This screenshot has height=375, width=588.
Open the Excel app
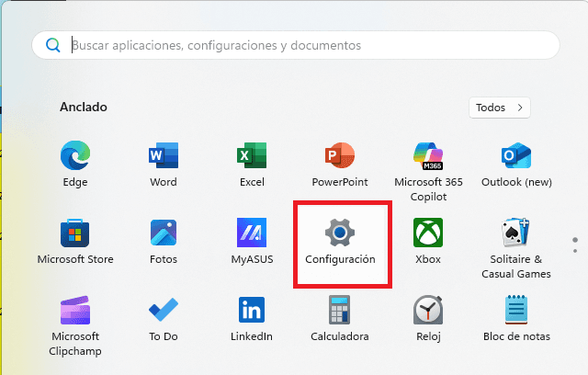tap(252, 164)
